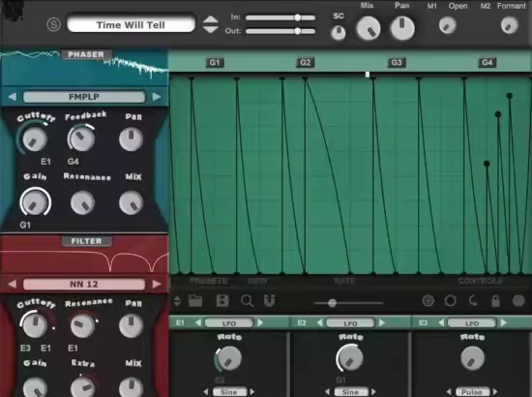Select next filter type right of NN 12

click(x=157, y=284)
